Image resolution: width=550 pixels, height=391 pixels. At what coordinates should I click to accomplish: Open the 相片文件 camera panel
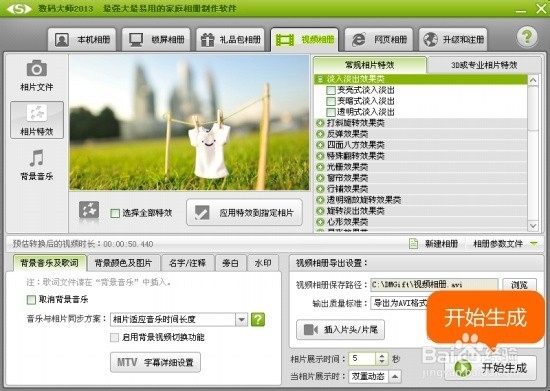click(x=36, y=76)
